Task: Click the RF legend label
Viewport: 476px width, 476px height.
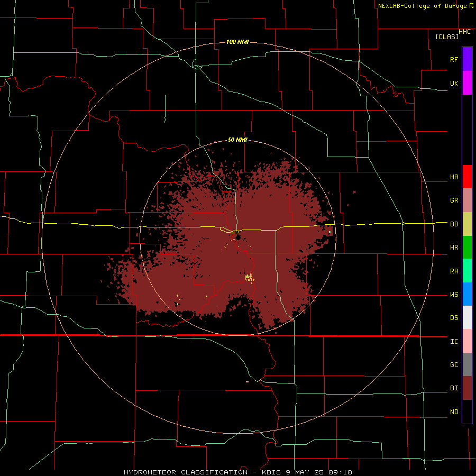Action: click(454, 59)
